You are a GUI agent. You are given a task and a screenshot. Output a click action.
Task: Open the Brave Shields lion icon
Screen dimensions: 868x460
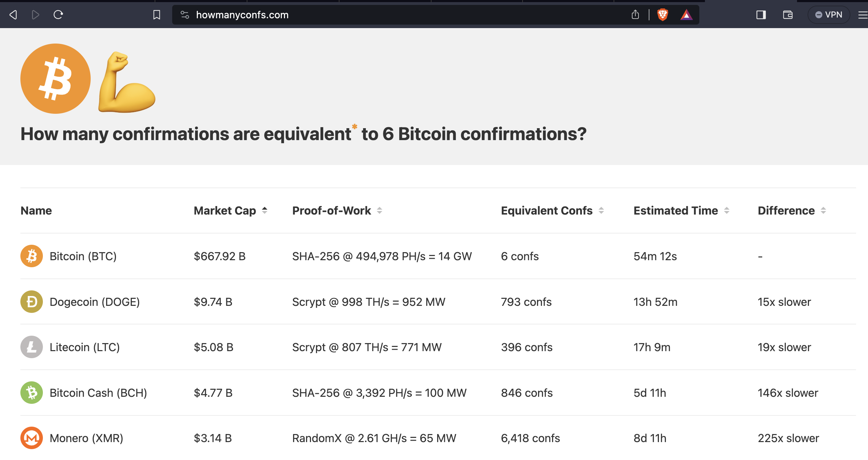(x=662, y=15)
